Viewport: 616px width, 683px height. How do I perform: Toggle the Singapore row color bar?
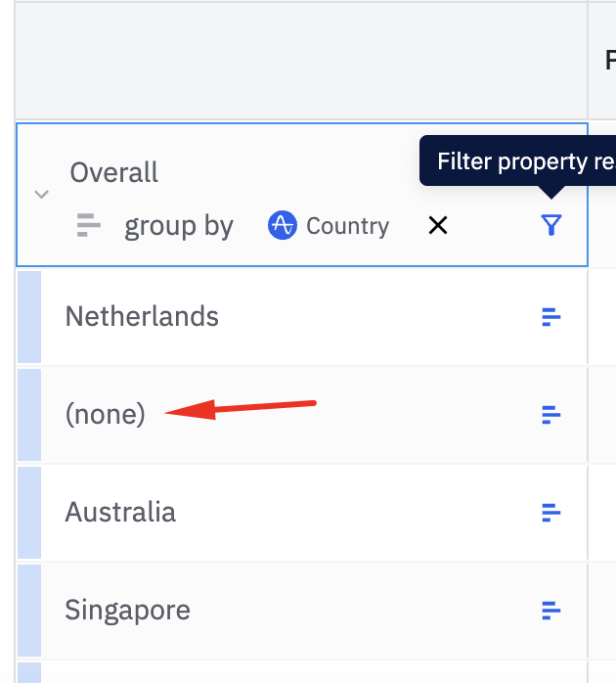tap(29, 611)
